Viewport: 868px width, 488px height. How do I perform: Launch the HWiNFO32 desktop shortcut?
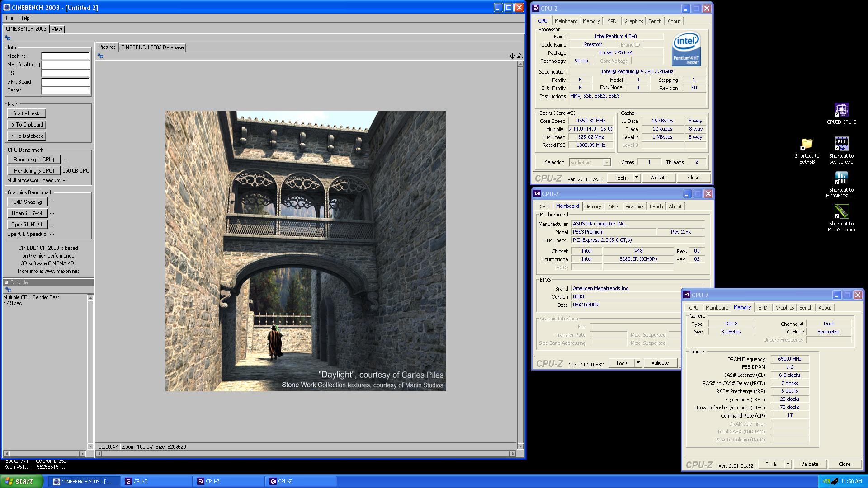841,185
